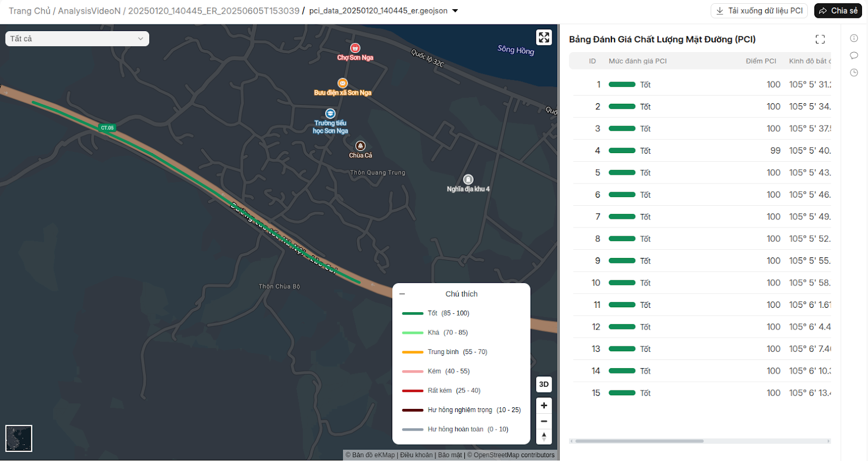
Task: Sort by Mức đánh giá PCI column
Action: 637,61
